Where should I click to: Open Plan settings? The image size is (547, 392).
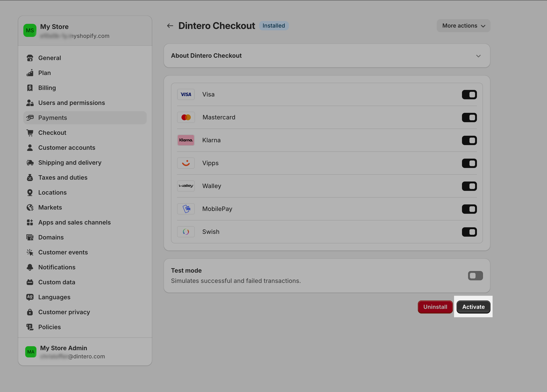coord(85,73)
